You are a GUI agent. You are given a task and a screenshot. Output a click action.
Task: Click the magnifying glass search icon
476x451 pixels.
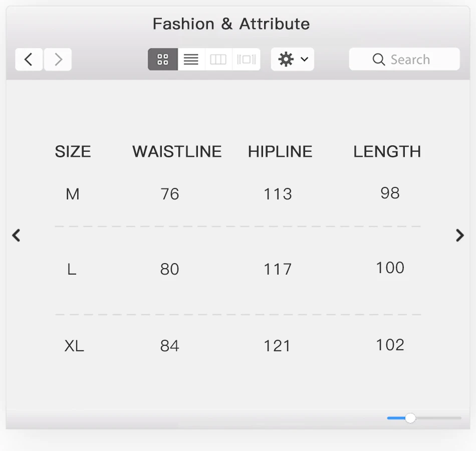(x=379, y=60)
